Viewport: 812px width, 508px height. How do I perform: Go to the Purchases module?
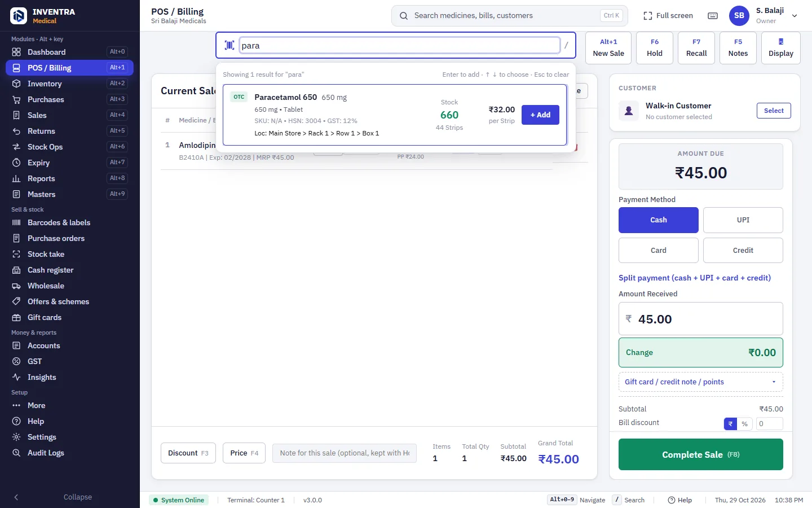pyautogui.click(x=69, y=99)
